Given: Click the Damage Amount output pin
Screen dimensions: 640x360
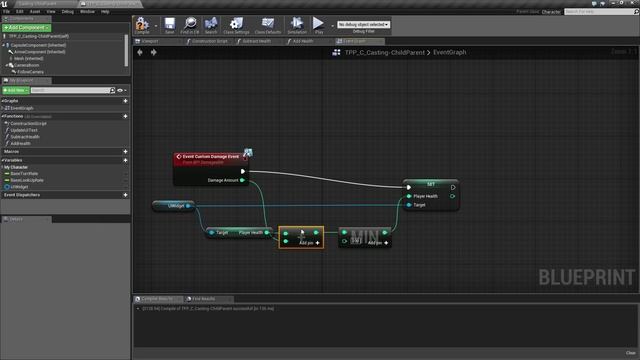Looking at the screenshot, I should point(242,180).
